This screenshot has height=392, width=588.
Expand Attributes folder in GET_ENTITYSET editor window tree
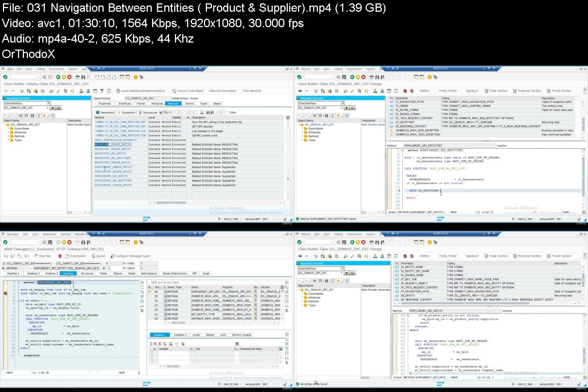point(302,132)
